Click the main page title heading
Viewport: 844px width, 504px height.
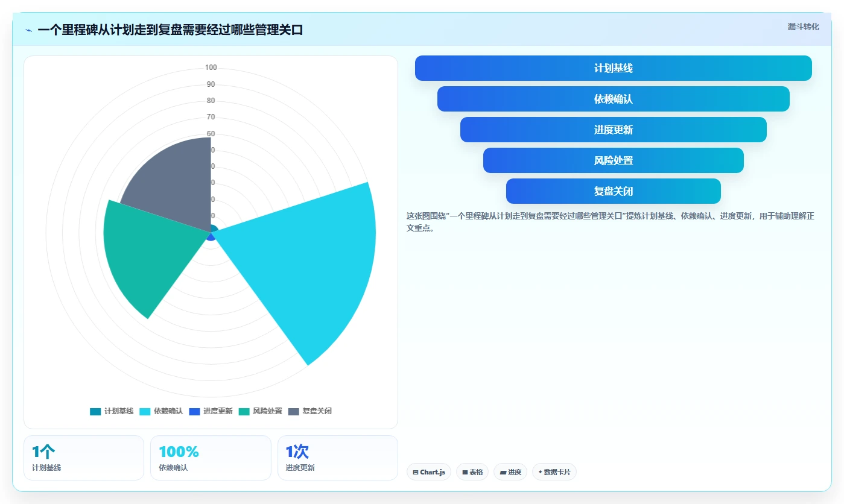point(170,30)
